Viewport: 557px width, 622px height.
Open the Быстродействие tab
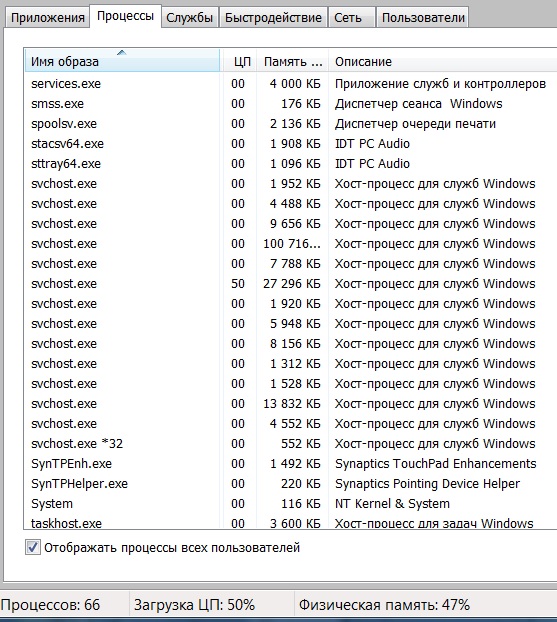tap(273, 17)
